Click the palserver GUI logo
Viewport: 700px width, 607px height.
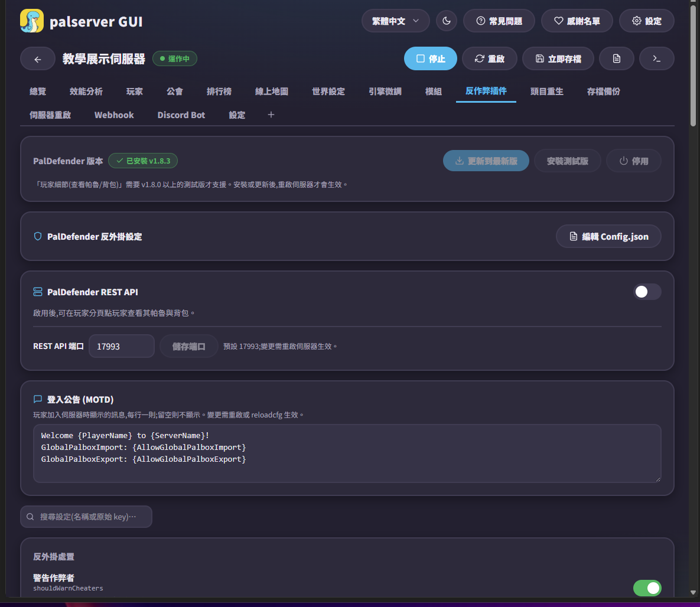click(32, 21)
